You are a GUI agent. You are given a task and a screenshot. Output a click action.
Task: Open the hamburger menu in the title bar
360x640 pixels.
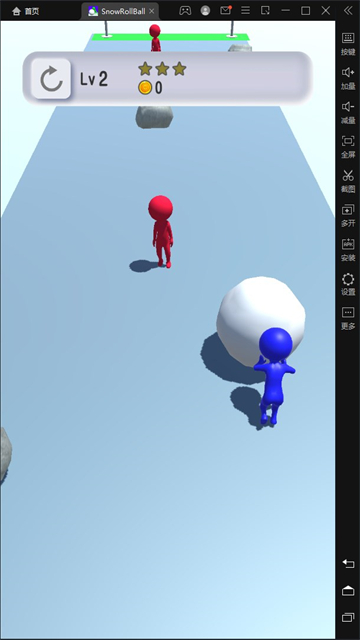(x=245, y=11)
